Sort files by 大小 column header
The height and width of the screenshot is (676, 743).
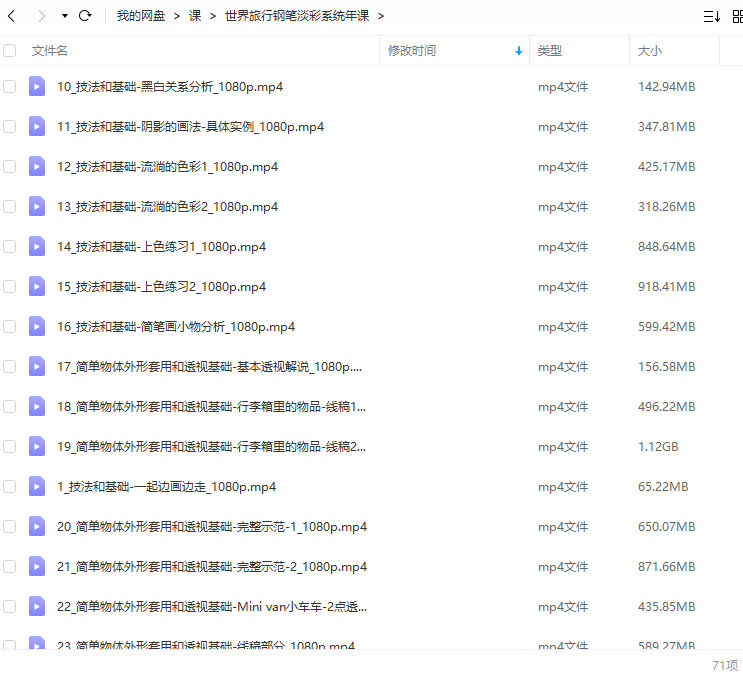650,51
